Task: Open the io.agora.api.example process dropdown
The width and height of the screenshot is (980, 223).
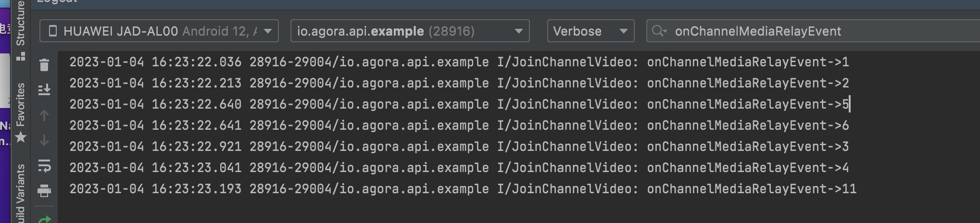Action: (410, 31)
